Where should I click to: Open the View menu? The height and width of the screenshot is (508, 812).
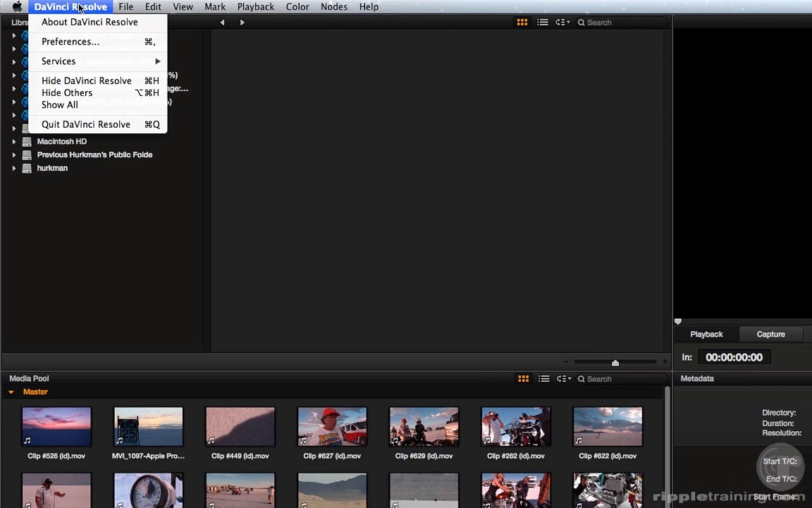coord(183,7)
